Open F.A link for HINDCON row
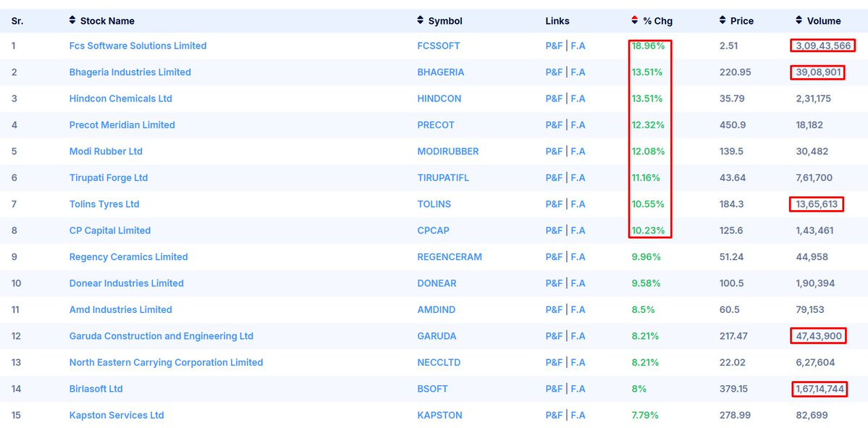Image resolution: width=868 pixels, height=428 pixels. pyautogui.click(x=578, y=98)
